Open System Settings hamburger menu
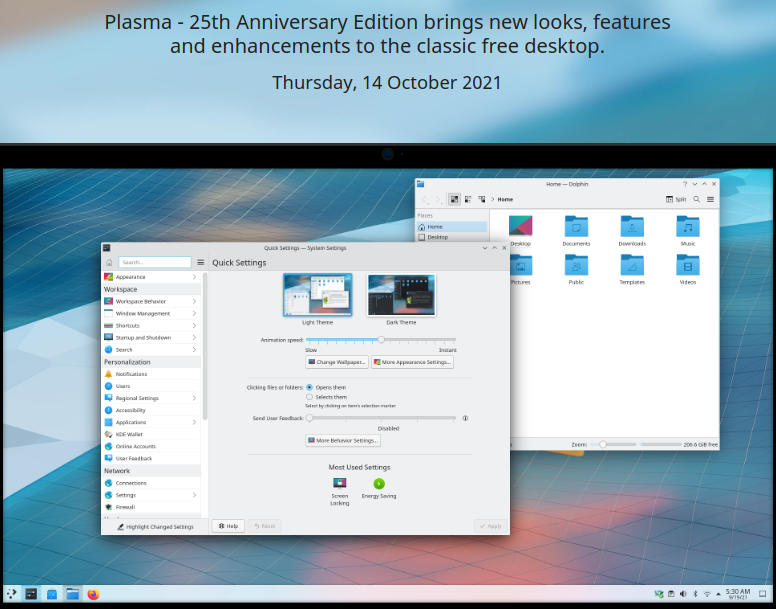 (200, 262)
